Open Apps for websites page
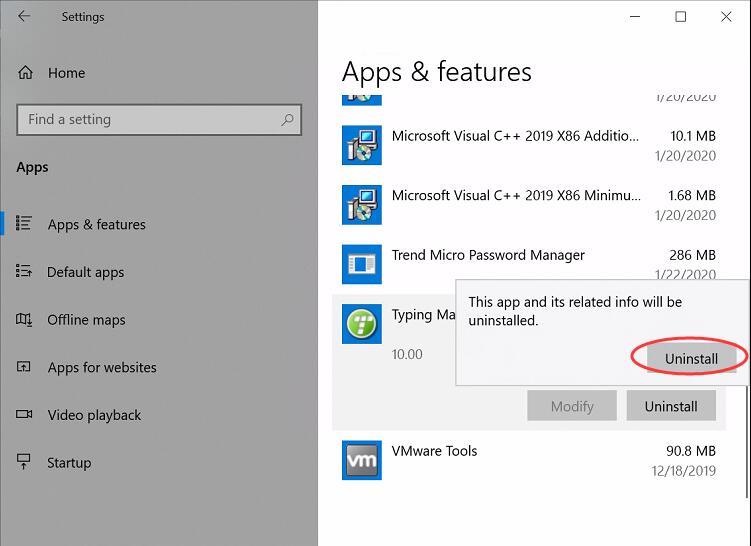Viewport: 751px width, 546px height. click(102, 367)
